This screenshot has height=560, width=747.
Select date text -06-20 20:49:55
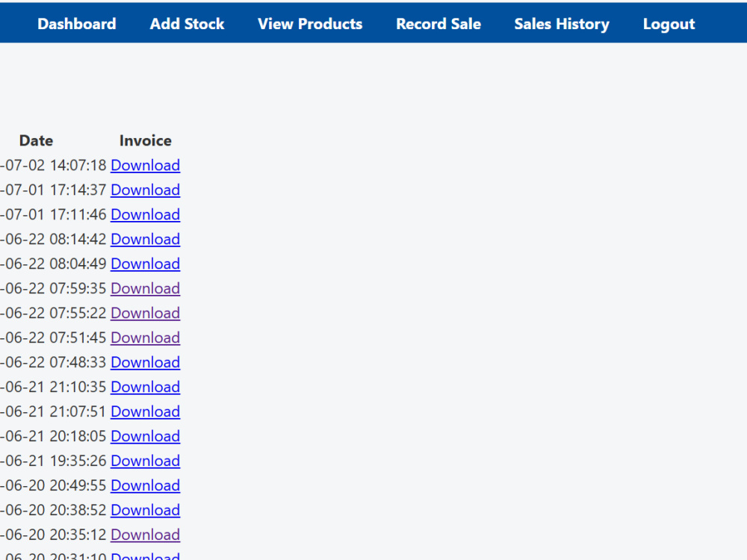[x=53, y=486]
